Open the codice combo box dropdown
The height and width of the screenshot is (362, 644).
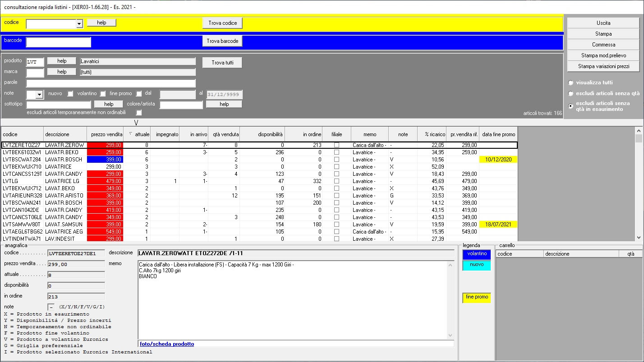pyautogui.click(x=79, y=24)
